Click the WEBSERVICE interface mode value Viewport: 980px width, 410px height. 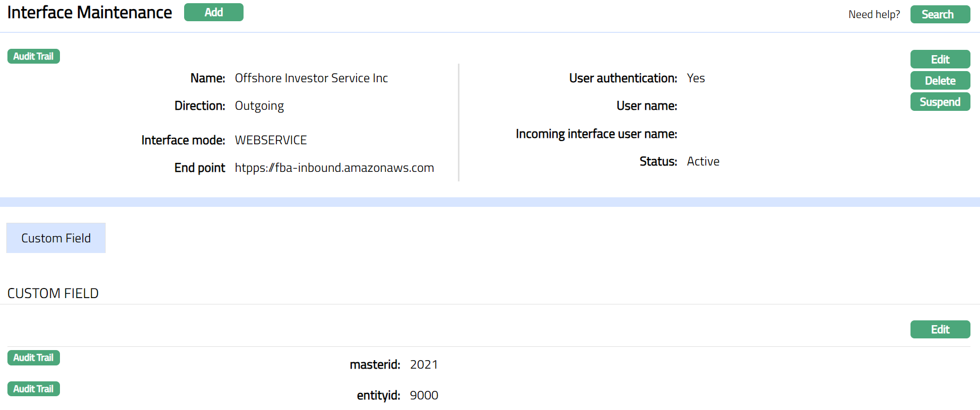(x=271, y=140)
